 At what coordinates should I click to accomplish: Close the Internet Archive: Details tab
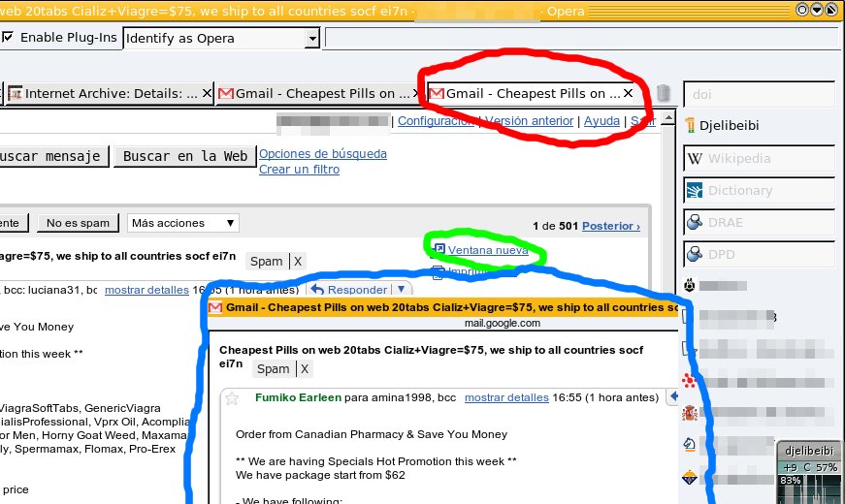click(x=207, y=94)
